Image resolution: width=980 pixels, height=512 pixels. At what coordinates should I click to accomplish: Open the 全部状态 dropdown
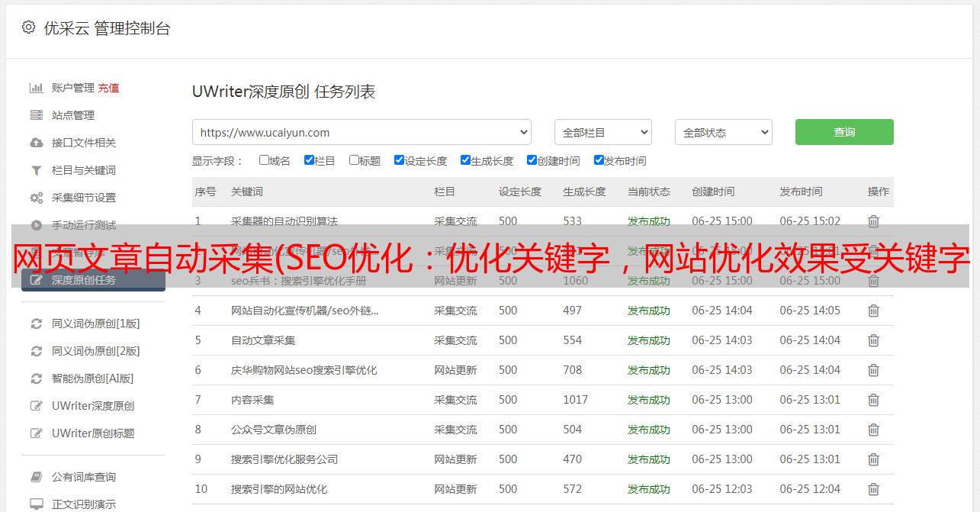(724, 132)
